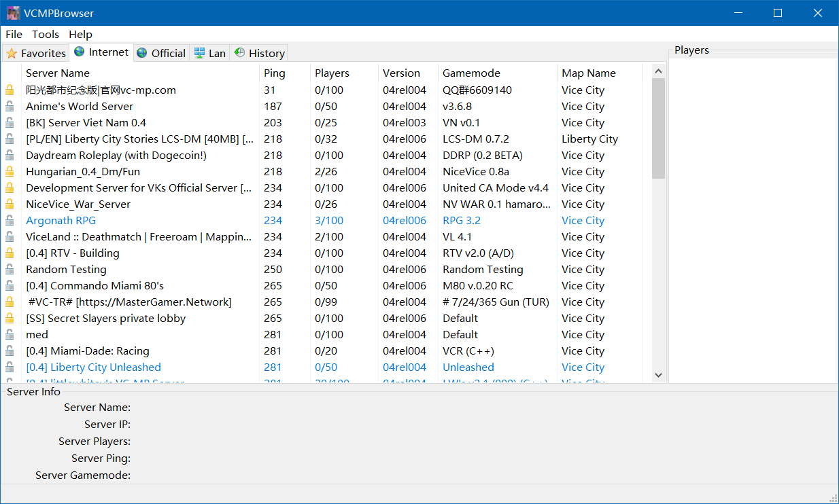Viewport: 839px width, 504px height.
Task: Click the lock icon beside Argonath RPG
Action: tap(10, 220)
